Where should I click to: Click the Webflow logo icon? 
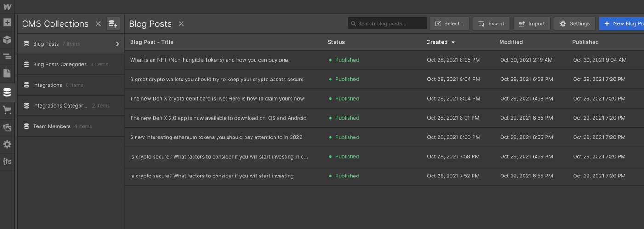7,7
